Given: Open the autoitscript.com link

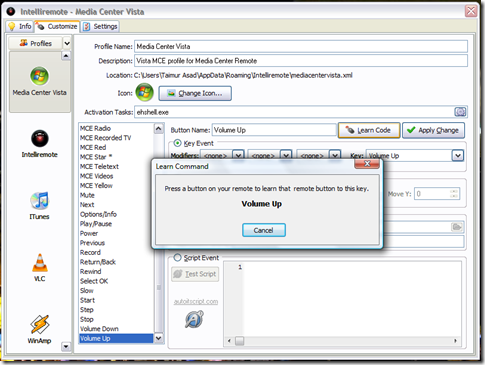Looking at the screenshot, I should (196, 302).
